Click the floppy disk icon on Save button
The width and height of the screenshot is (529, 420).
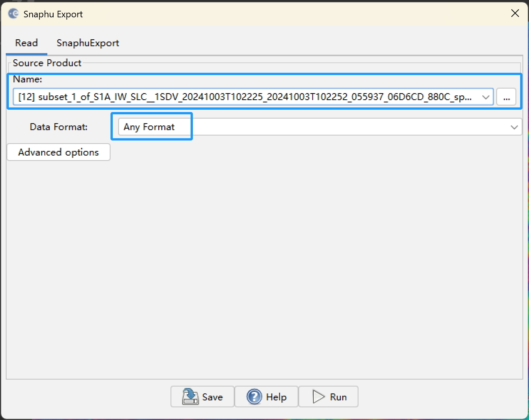click(190, 397)
